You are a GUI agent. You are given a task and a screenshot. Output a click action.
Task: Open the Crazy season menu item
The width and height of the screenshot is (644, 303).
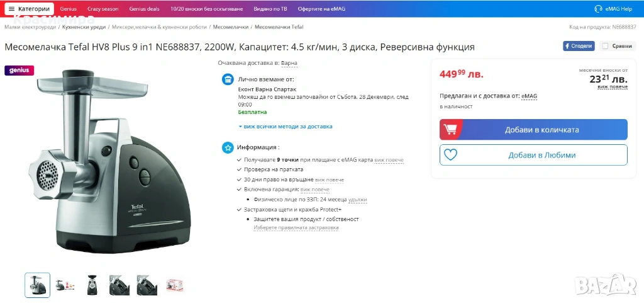point(103,9)
